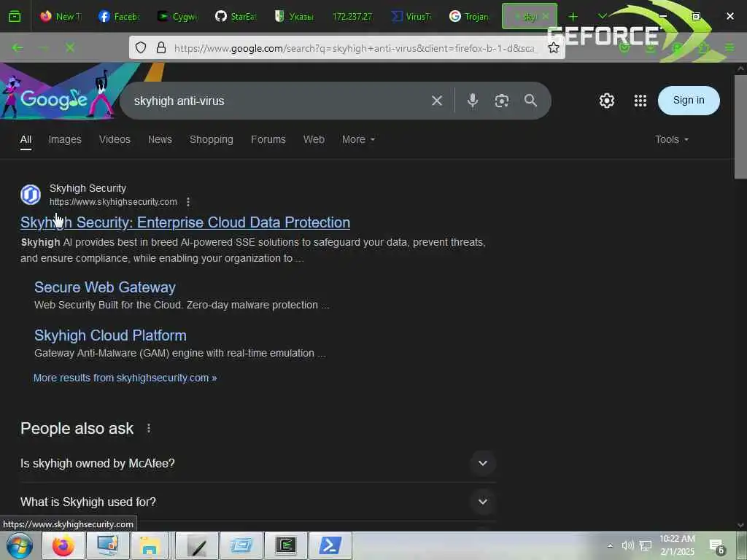
Task: Open notification center with 6 alerts
Action: click(717, 547)
